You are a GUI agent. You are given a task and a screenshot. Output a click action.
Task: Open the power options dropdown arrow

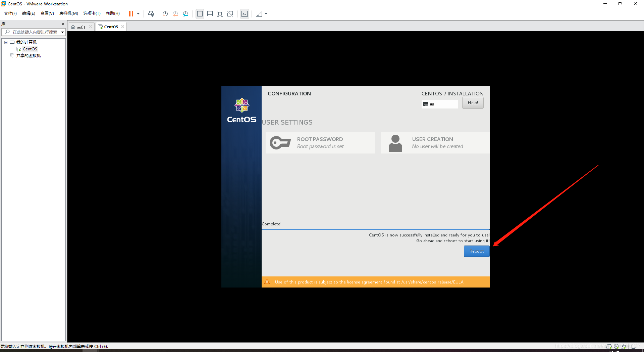click(x=138, y=14)
